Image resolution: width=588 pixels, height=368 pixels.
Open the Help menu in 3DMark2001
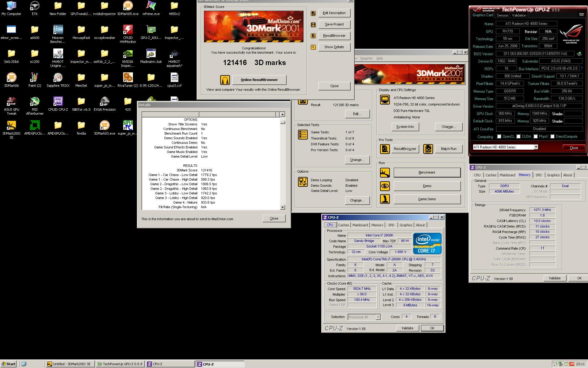click(x=379, y=58)
